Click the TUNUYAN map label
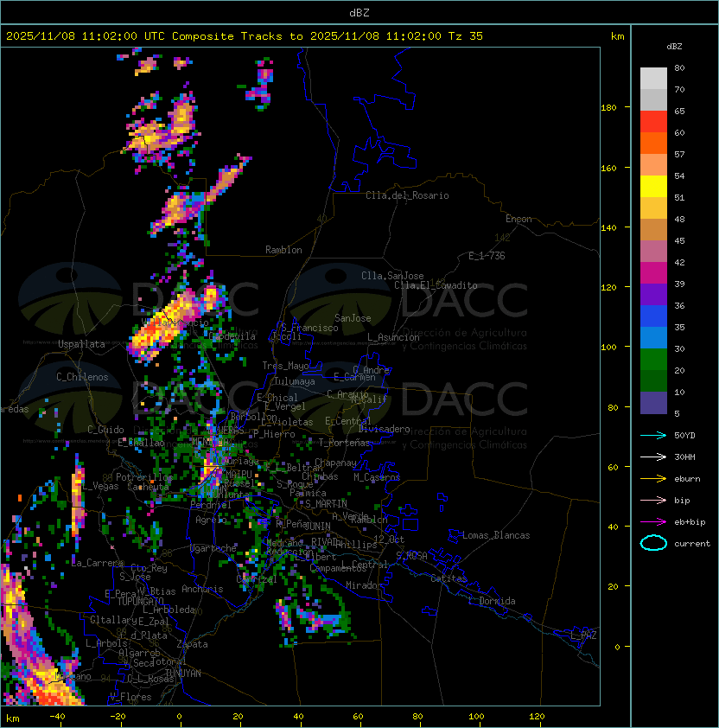 pyautogui.click(x=183, y=674)
